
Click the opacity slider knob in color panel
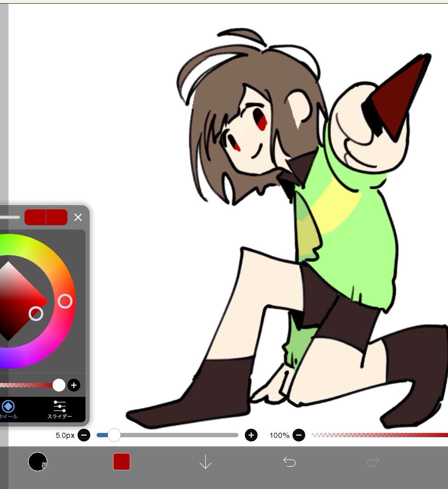pyautogui.click(x=59, y=385)
